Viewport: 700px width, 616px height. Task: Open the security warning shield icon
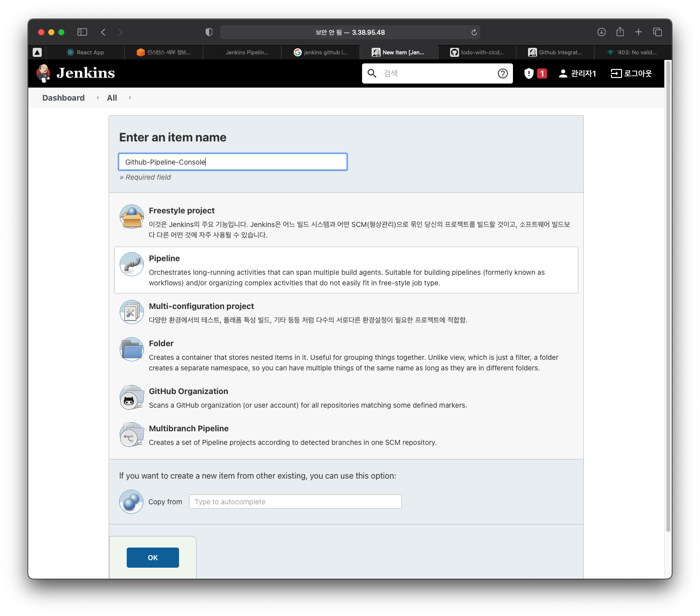point(529,73)
